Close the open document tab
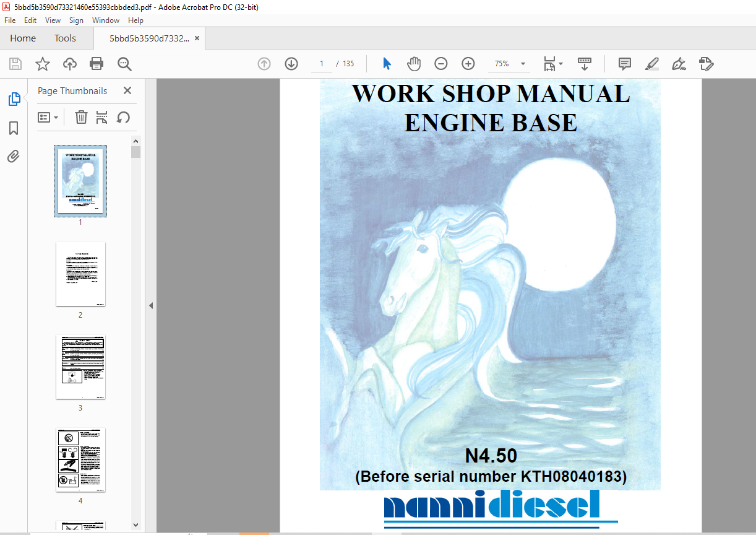This screenshot has height=535, width=756. (x=197, y=38)
